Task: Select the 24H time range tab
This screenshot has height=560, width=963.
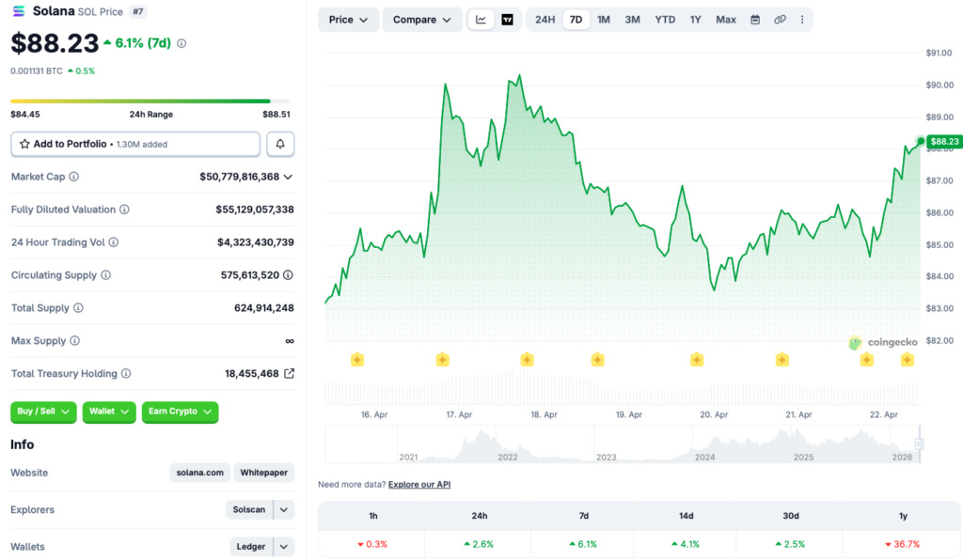Action: point(545,20)
